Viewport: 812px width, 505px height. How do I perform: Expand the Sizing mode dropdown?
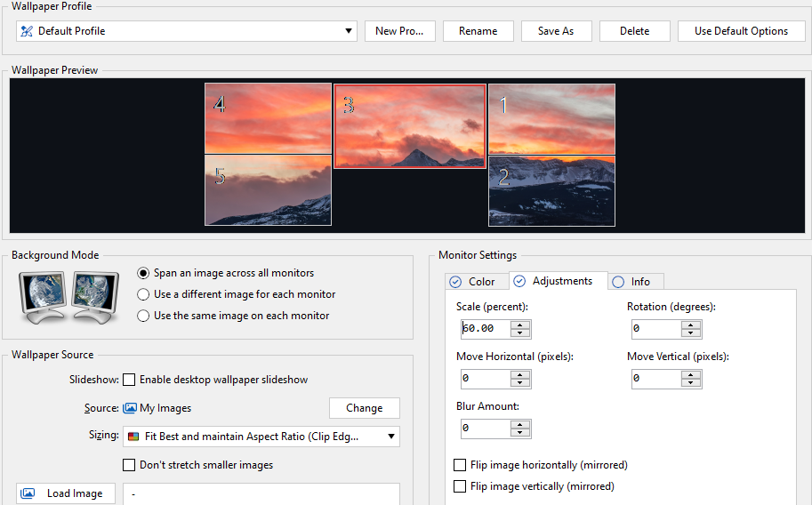[391, 437]
